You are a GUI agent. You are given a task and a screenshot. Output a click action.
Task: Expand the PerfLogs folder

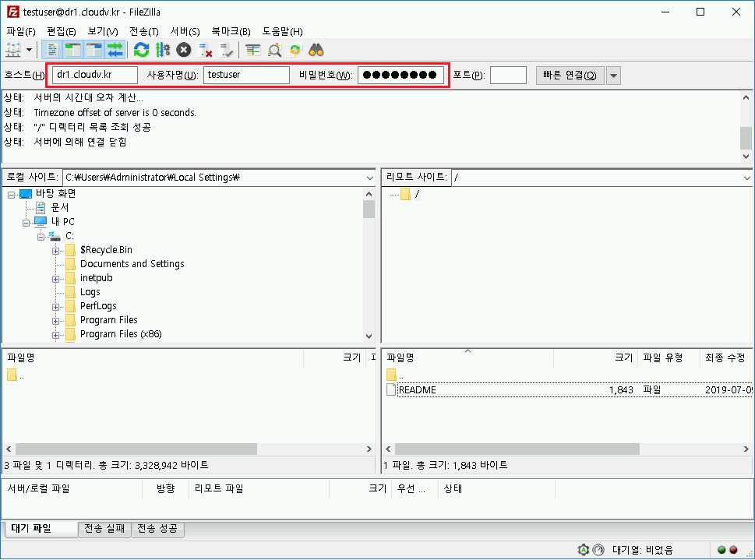(56, 307)
